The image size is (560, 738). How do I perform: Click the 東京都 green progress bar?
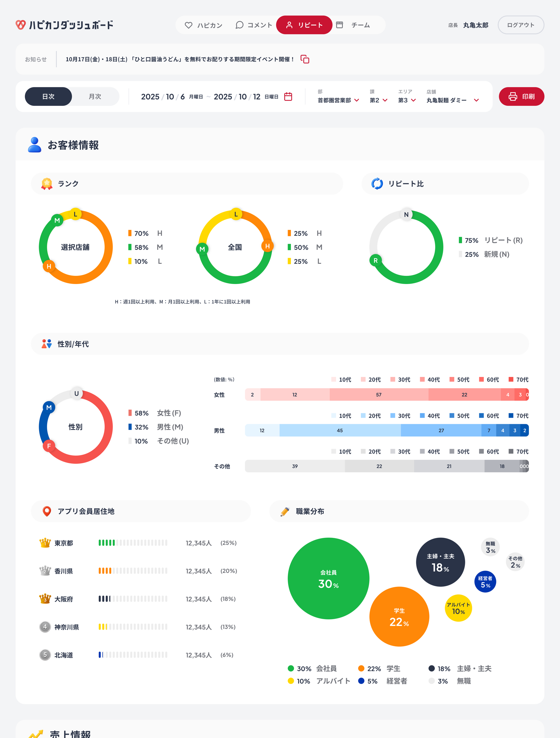tap(107, 543)
